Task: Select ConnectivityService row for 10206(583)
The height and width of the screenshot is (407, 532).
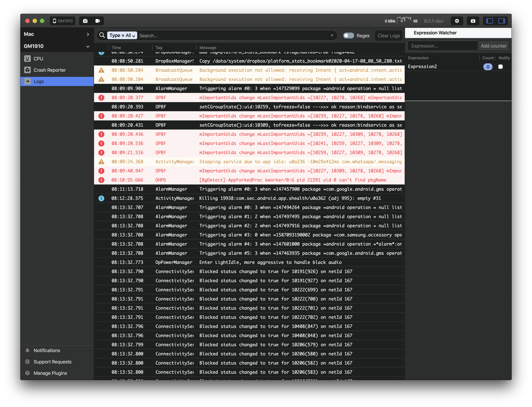Action: coord(249,372)
